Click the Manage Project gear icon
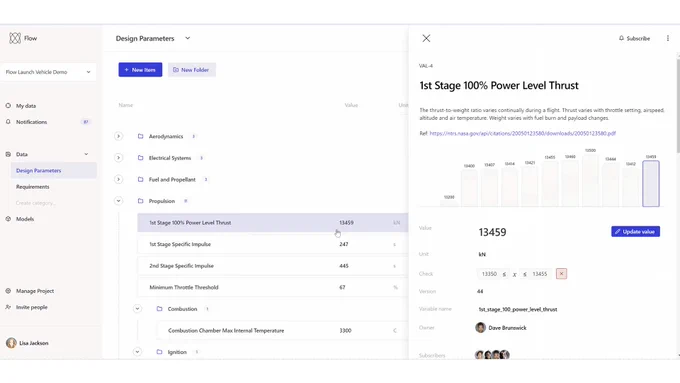 point(8,291)
